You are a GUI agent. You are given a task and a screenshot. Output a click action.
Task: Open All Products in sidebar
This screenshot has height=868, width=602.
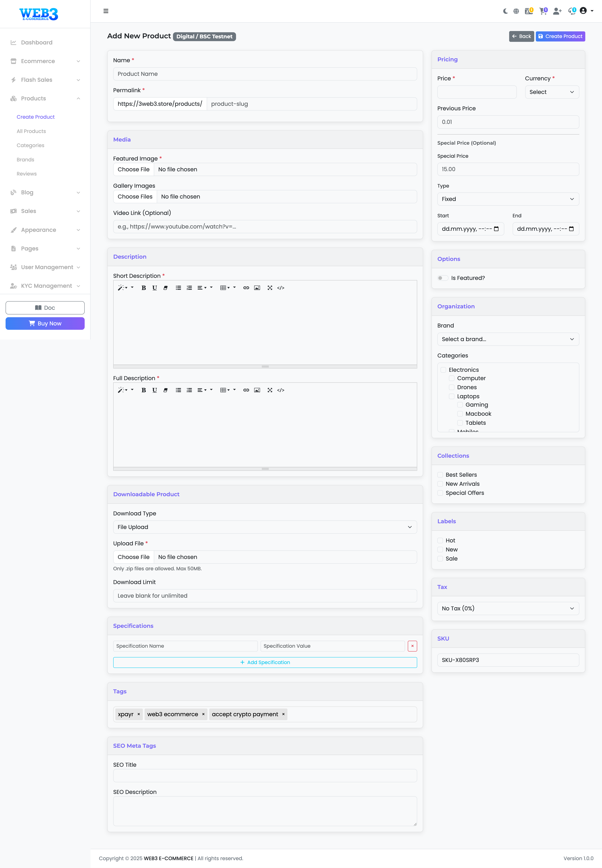[x=31, y=131]
